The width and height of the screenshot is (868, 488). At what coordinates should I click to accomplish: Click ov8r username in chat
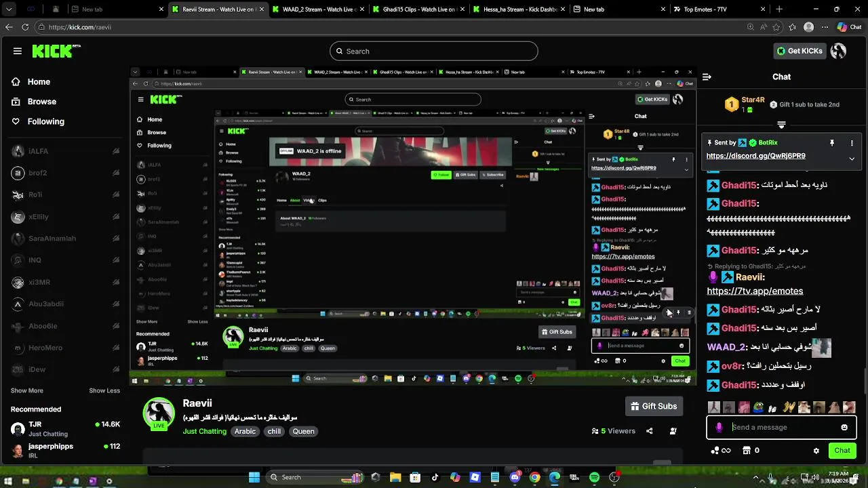coord(732,366)
